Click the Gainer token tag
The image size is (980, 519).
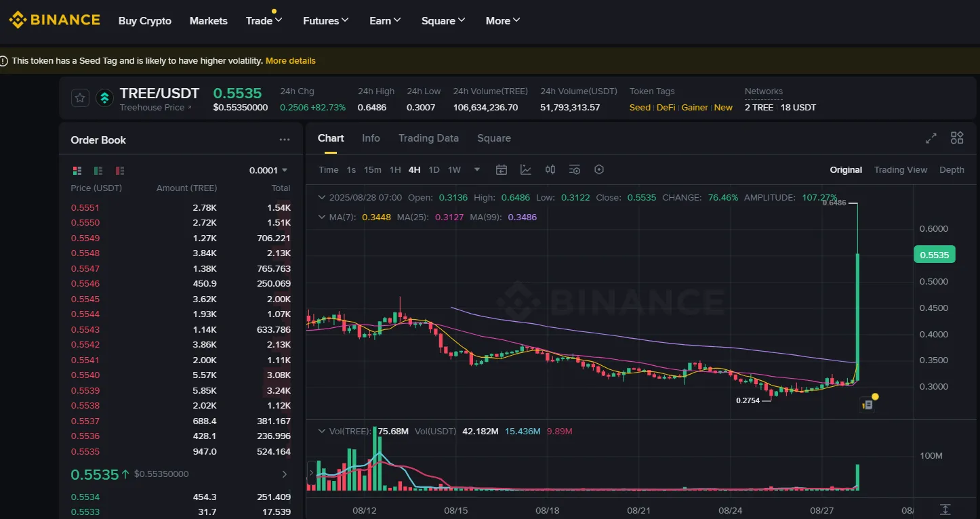point(695,108)
